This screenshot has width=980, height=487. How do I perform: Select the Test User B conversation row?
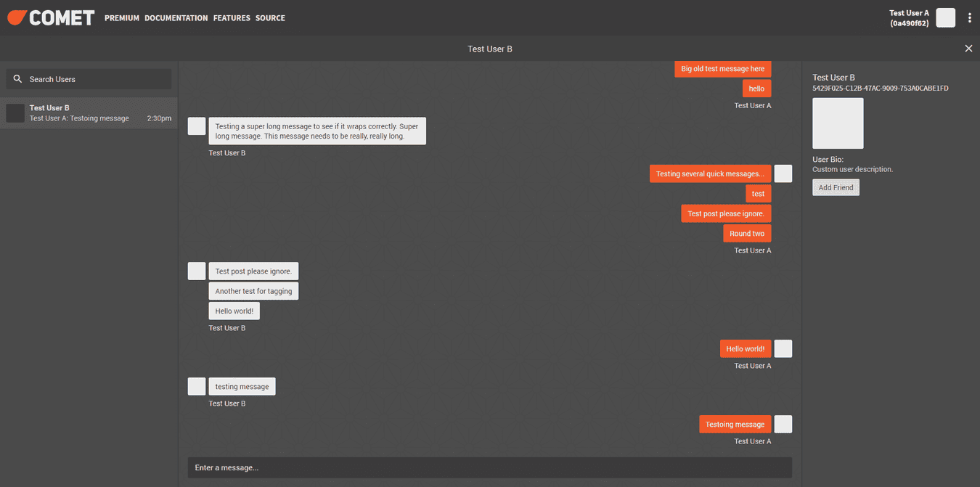(x=89, y=113)
